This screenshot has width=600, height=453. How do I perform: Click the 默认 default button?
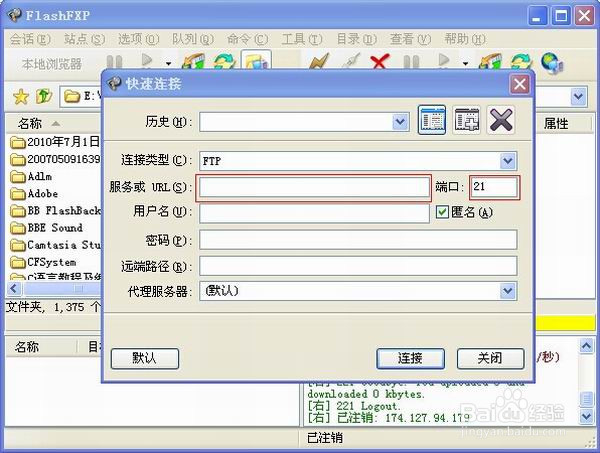[145, 358]
